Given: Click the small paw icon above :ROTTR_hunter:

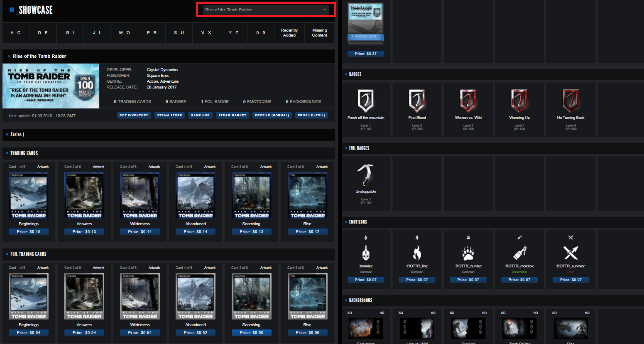Looking at the screenshot, I should [x=468, y=238].
